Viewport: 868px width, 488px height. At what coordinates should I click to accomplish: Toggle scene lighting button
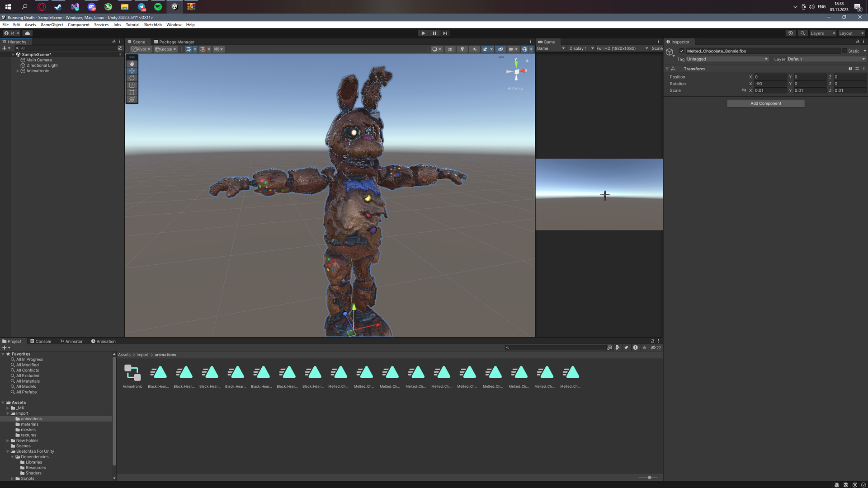pos(462,49)
